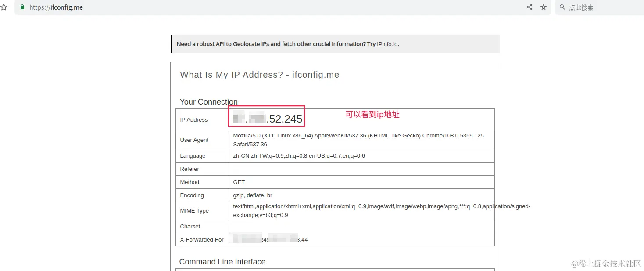The height and width of the screenshot is (271, 644).
Task: Click the magnifier search icon
Action: point(562,7)
